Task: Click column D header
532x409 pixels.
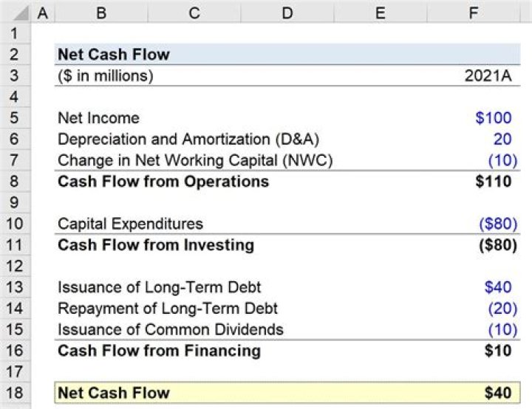Action: pyautogui.click(x=287, y=13)
